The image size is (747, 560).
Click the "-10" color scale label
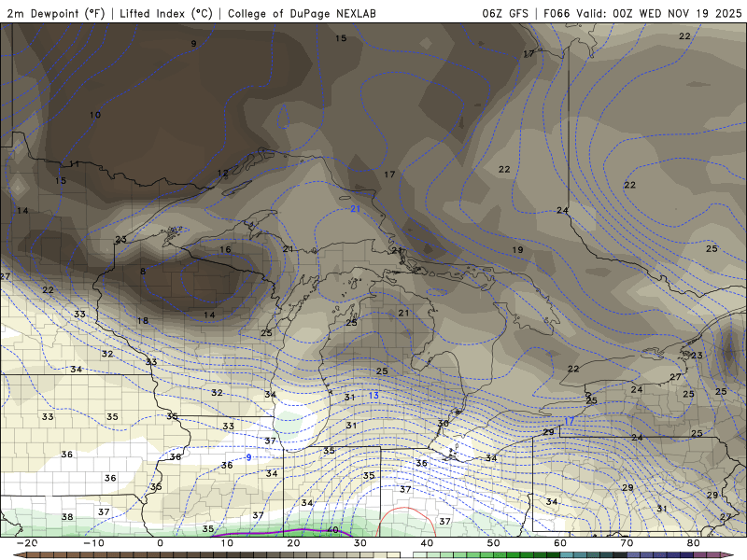[94, 543]
